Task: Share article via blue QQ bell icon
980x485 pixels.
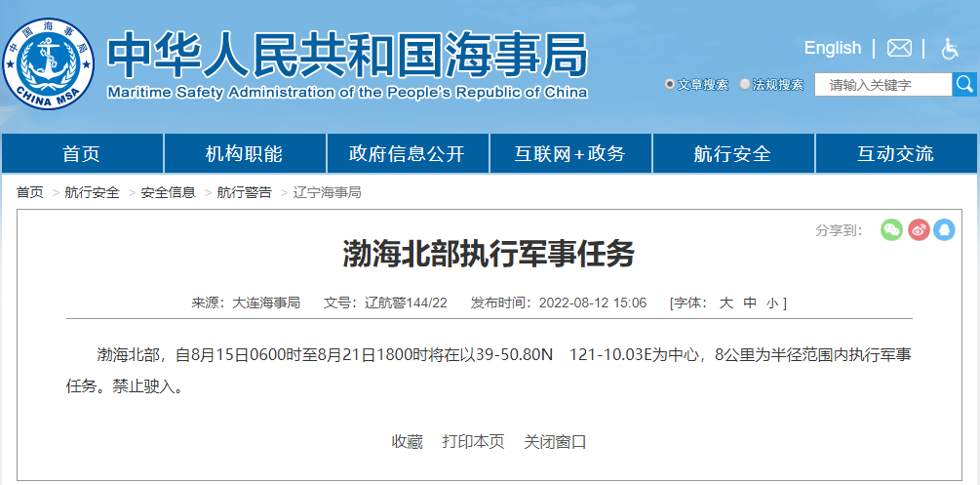Action: [x=944, y=229]
